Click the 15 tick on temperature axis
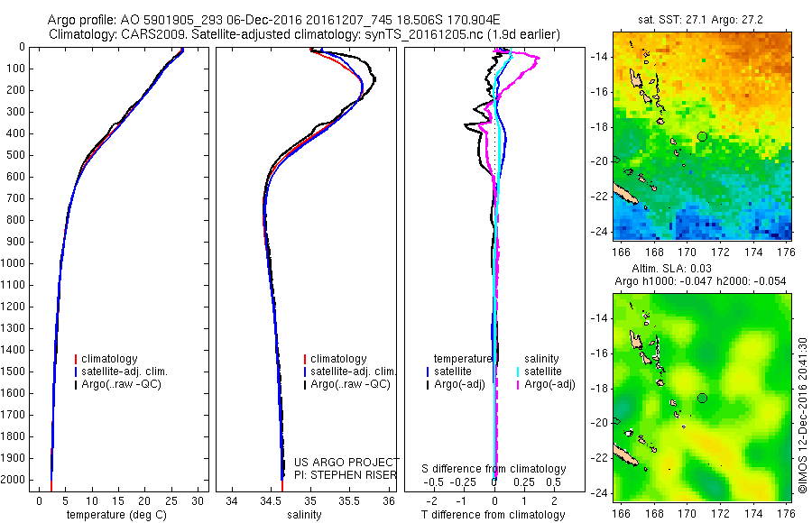 [x=118, y=501]
